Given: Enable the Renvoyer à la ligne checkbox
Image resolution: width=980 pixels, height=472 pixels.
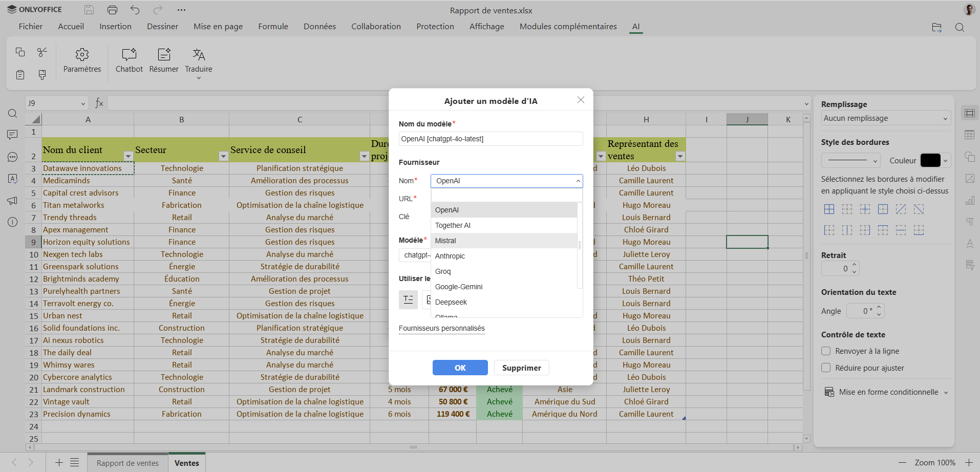Looking at the screenshot, I should click(x=826, y=351).
